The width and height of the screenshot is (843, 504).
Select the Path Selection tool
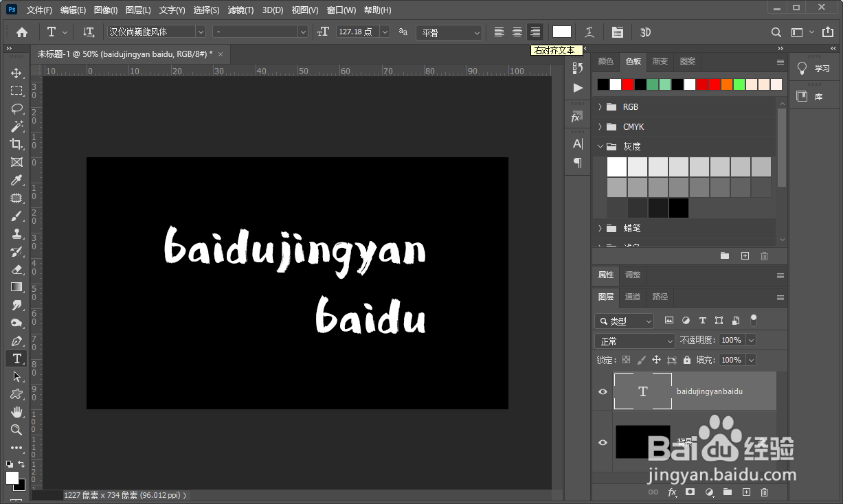16,376
